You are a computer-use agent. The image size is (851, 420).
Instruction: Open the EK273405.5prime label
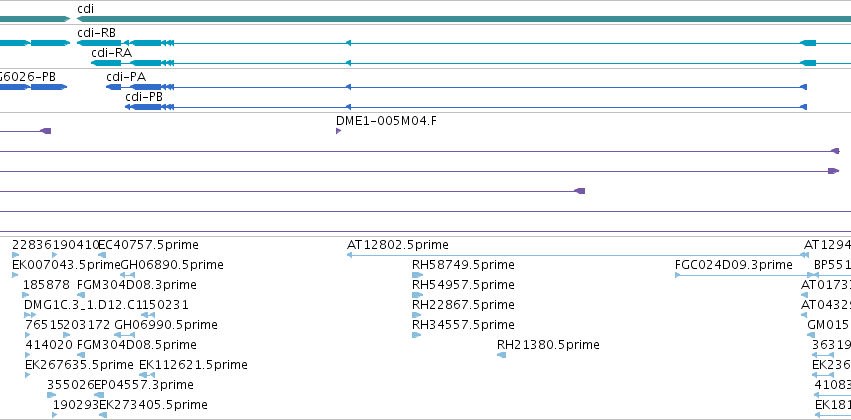point(154,405)
